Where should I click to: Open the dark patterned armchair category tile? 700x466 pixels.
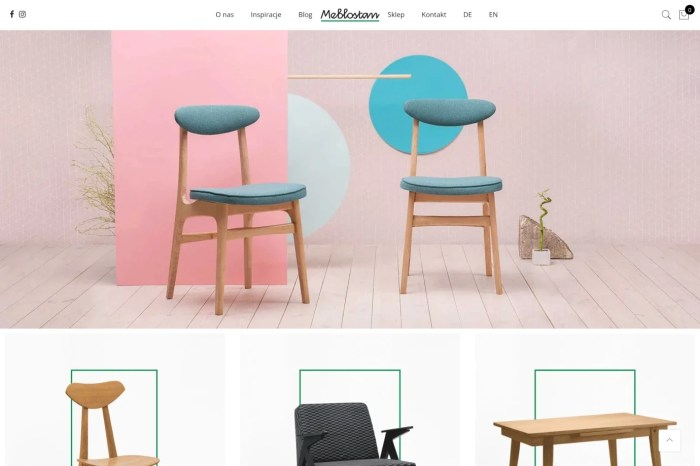pos(350,400)
